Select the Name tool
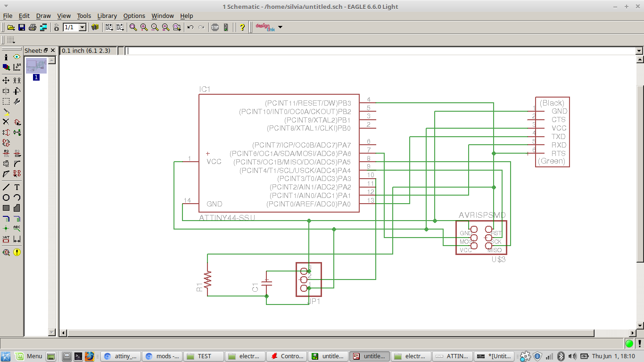This screenshot has height=362, width=644. 6,153
